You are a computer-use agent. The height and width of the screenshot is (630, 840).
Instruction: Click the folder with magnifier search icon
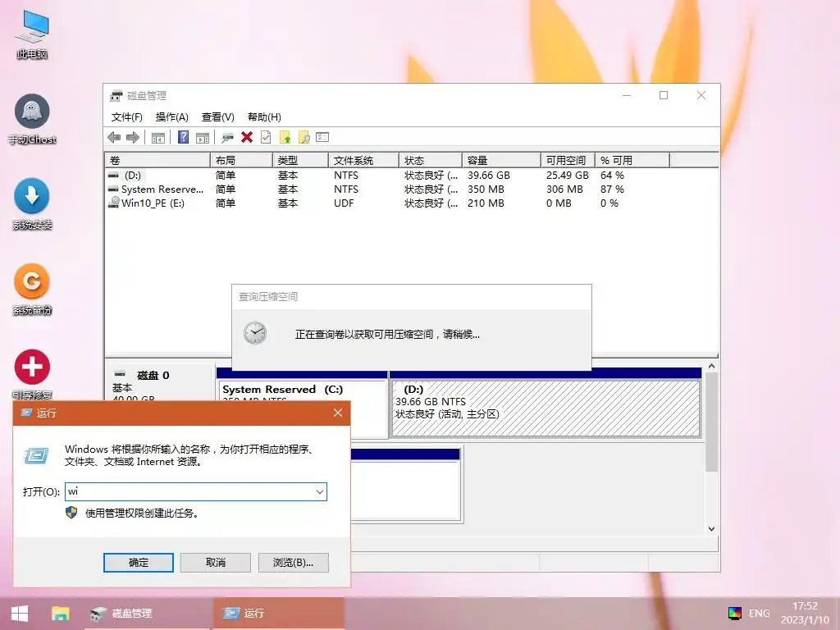pos(304,138)
